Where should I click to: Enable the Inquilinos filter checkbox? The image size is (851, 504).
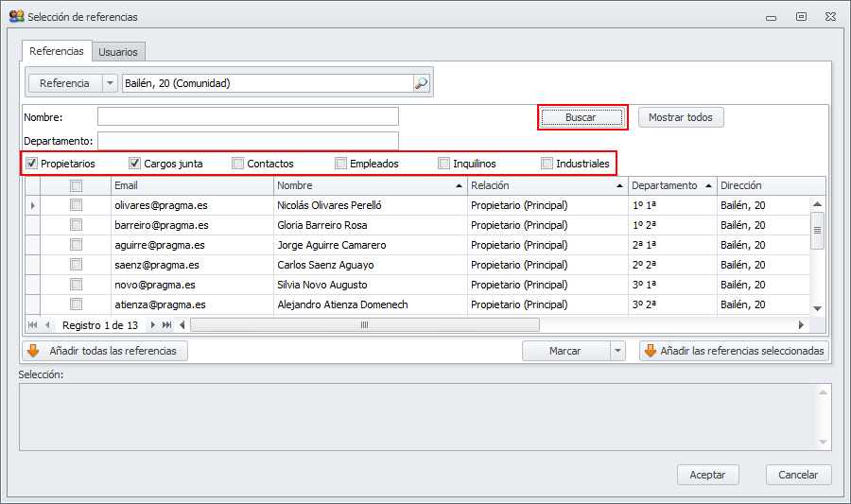pyautogui.click(x=443, y=164)
